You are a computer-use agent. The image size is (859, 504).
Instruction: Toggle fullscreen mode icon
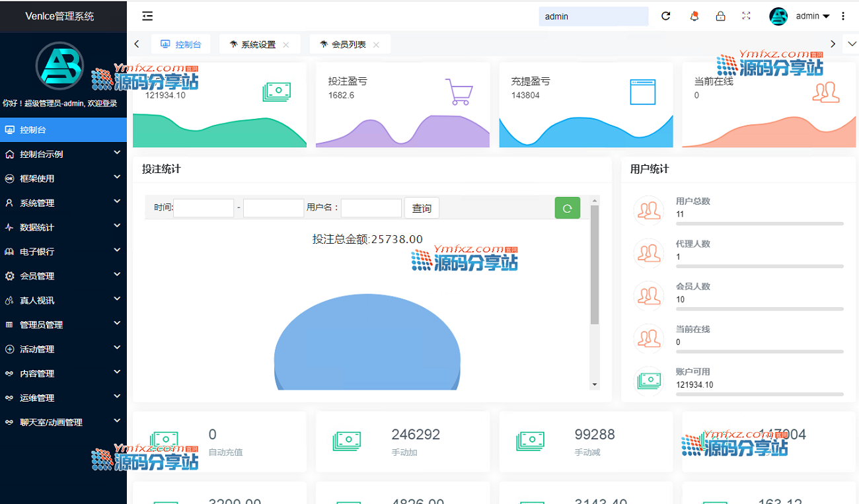click(747, 16)
